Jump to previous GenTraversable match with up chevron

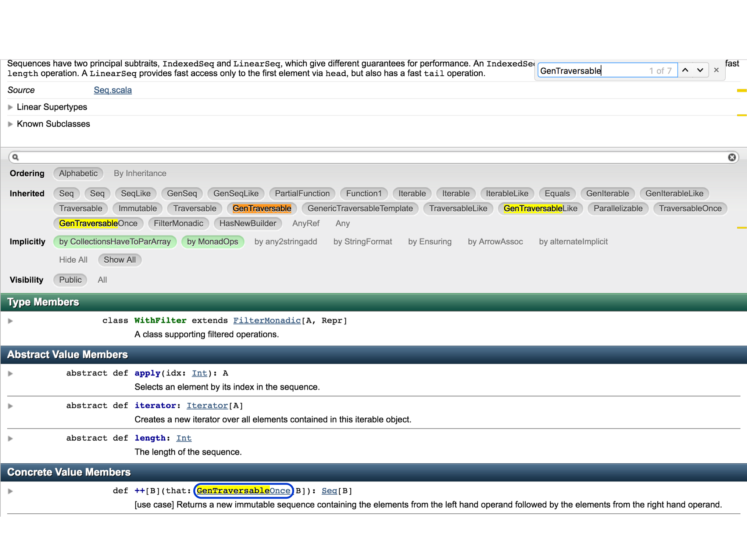click(685, 70)
